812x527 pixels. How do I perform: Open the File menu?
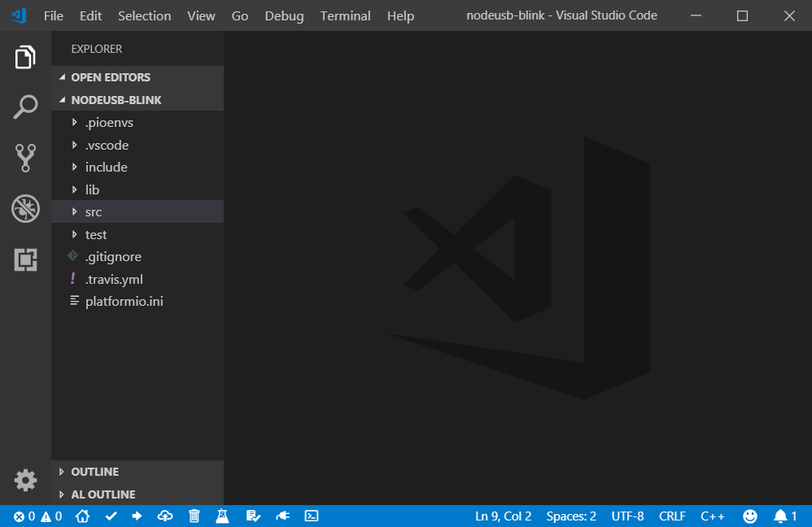54,16
